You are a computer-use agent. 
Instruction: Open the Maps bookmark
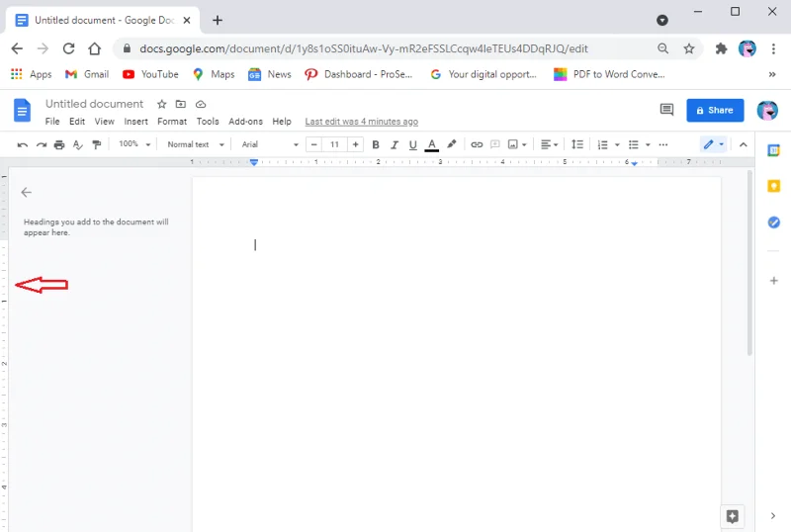tap(214, 74)
